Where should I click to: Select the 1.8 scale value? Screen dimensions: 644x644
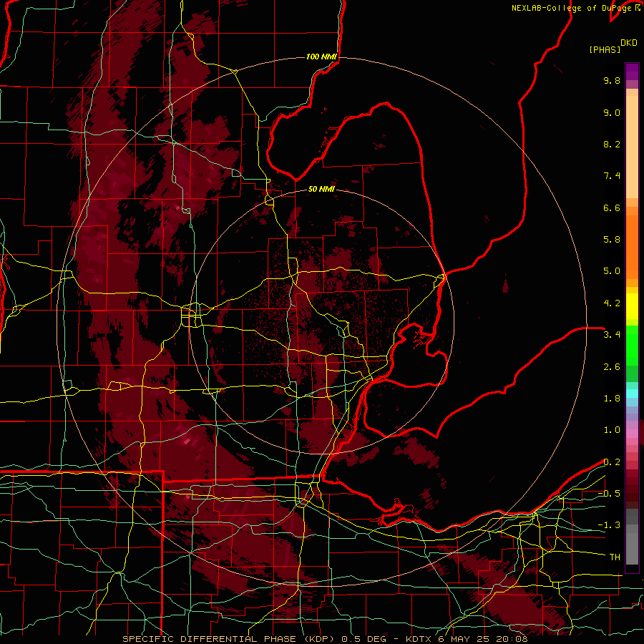point(612,399)
